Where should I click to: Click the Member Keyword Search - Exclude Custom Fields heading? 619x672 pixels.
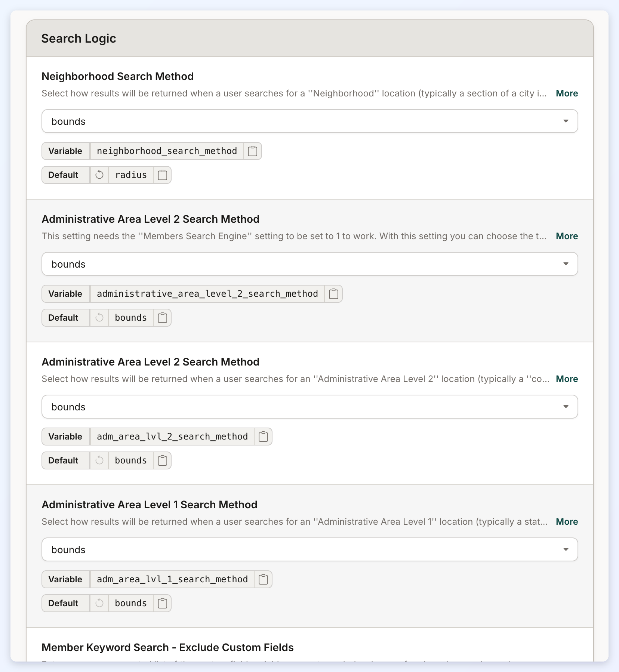(x=167, y=647)
